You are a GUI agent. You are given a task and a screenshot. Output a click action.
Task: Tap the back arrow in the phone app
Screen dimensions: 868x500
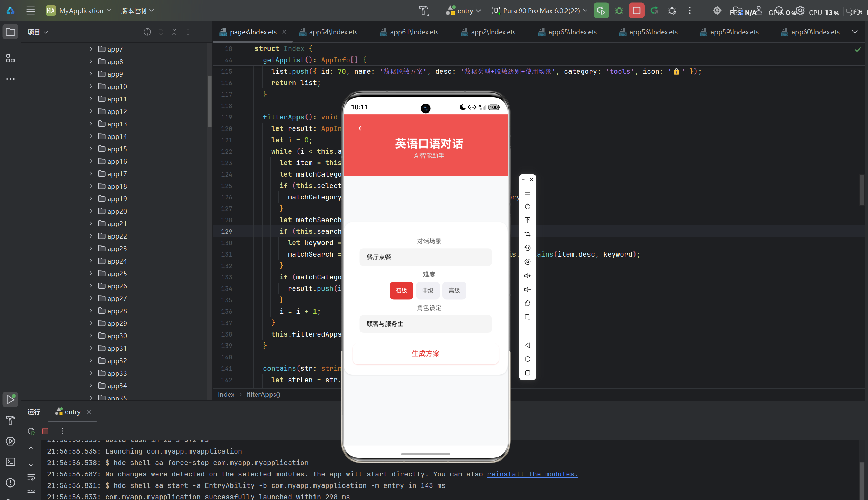click(x=360, y=128)
